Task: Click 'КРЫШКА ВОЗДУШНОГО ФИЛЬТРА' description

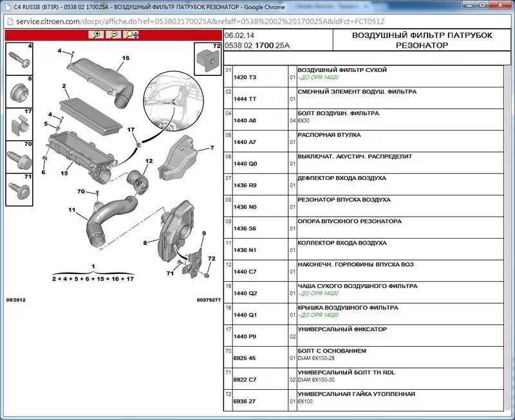Action: (x=348, y=308)
